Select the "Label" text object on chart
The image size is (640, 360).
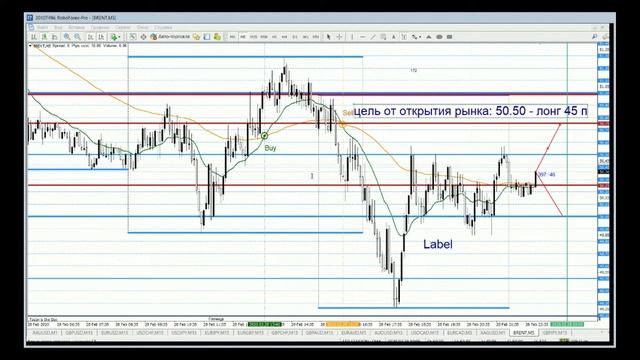point(438,244)
